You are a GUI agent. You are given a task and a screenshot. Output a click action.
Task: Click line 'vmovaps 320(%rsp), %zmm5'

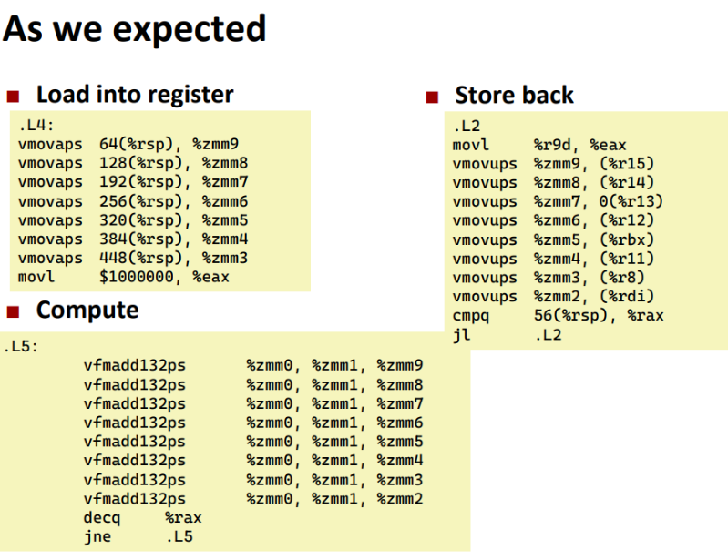coord(133,220)
